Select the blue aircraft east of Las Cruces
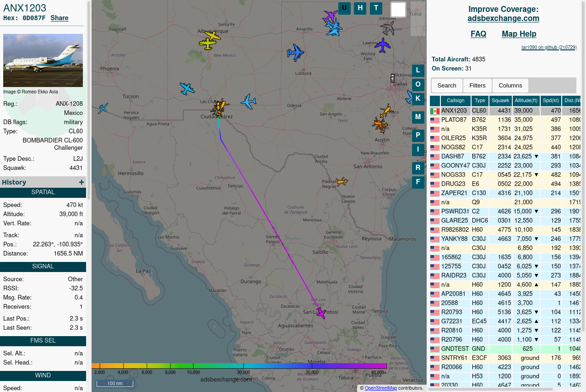The image size is (586, 392). 248,102
